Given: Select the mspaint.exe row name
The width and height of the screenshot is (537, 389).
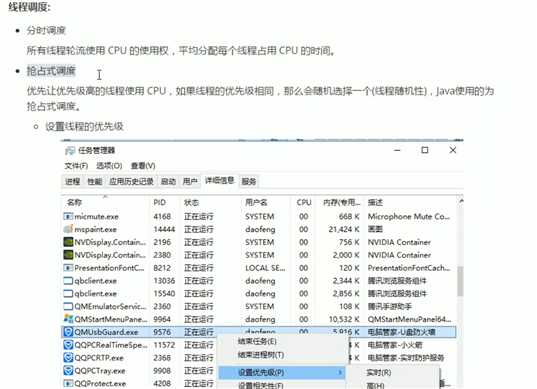Looking at the screenshot, I should (96, 229).
